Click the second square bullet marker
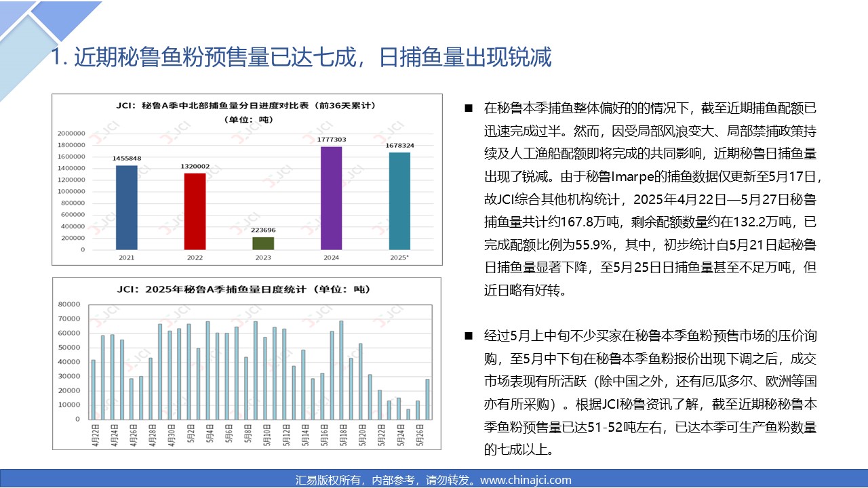868x488 pixels. [468, 335]
